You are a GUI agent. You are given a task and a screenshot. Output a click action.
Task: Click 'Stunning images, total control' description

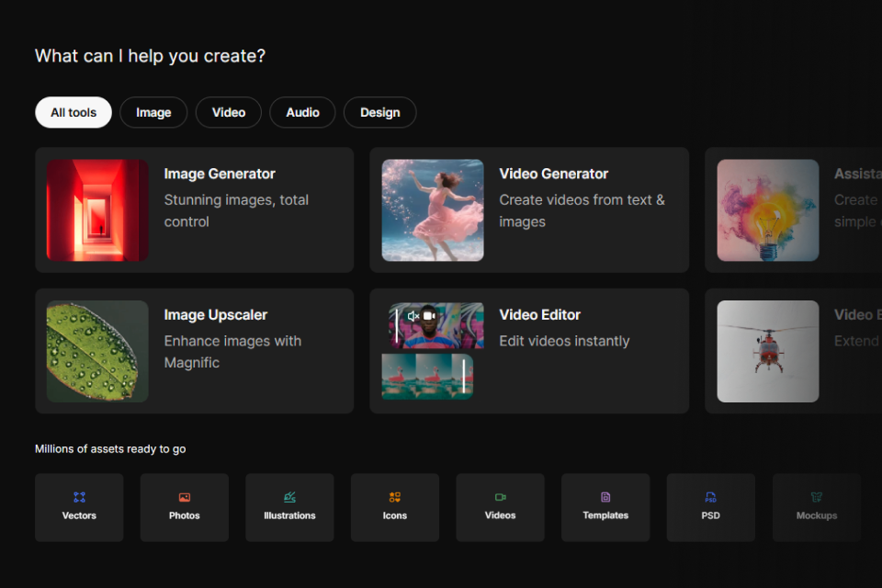tap(236, 210)
